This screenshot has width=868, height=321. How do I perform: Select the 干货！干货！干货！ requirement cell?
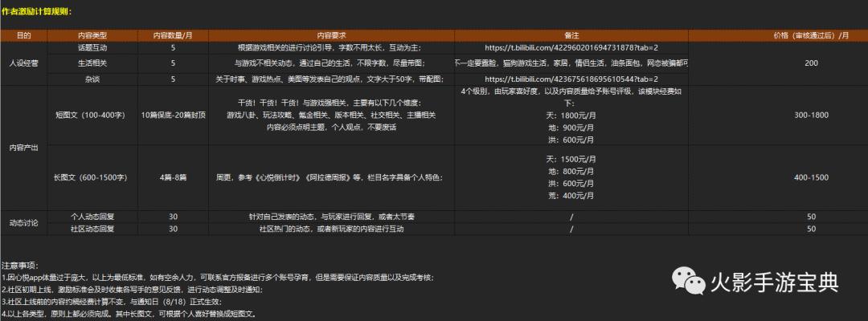coord(331,115)
